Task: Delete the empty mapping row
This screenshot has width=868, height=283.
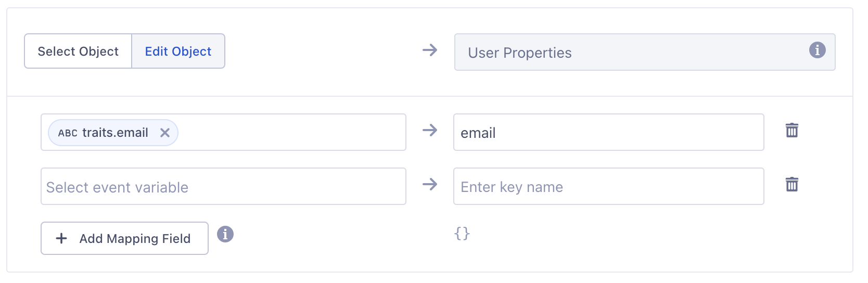Action: click(792, 185)
